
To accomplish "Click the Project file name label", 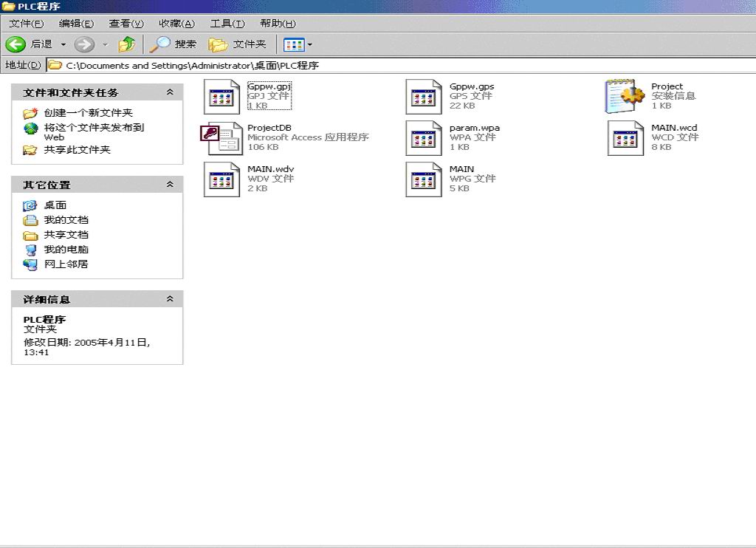I will pos(667,86).
